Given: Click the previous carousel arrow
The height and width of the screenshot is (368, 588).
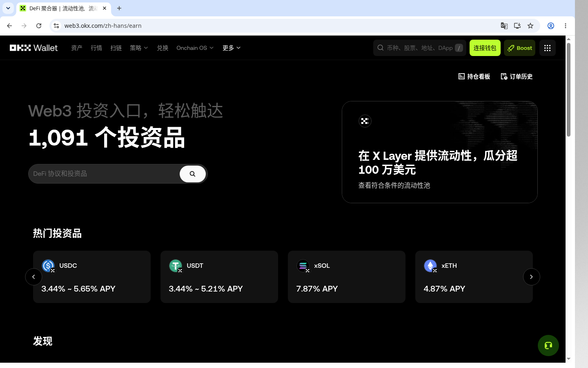Looking at the screenshot, I should [33, 277].
